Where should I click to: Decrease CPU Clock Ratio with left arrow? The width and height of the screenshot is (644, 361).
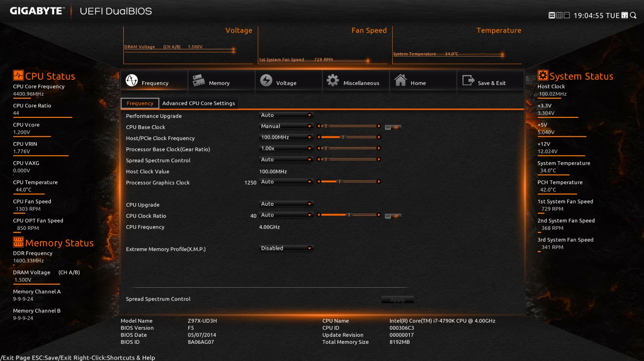point(318,215)
